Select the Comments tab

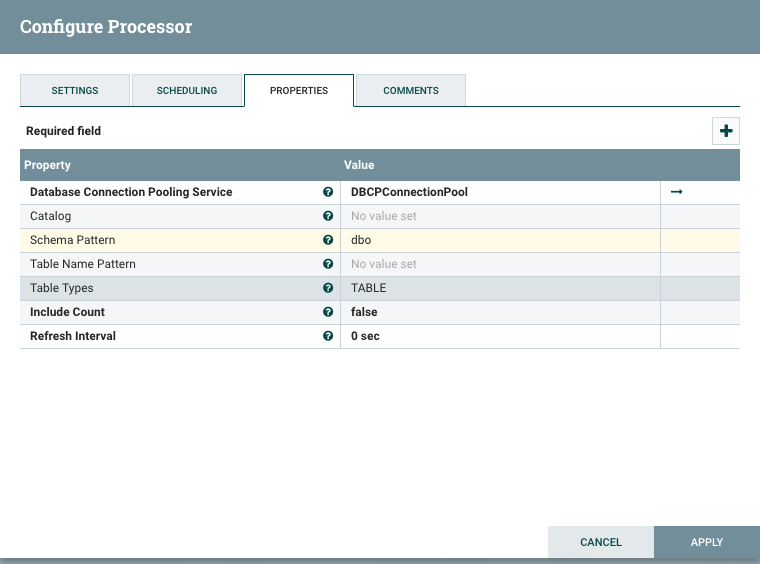(411, 90)
